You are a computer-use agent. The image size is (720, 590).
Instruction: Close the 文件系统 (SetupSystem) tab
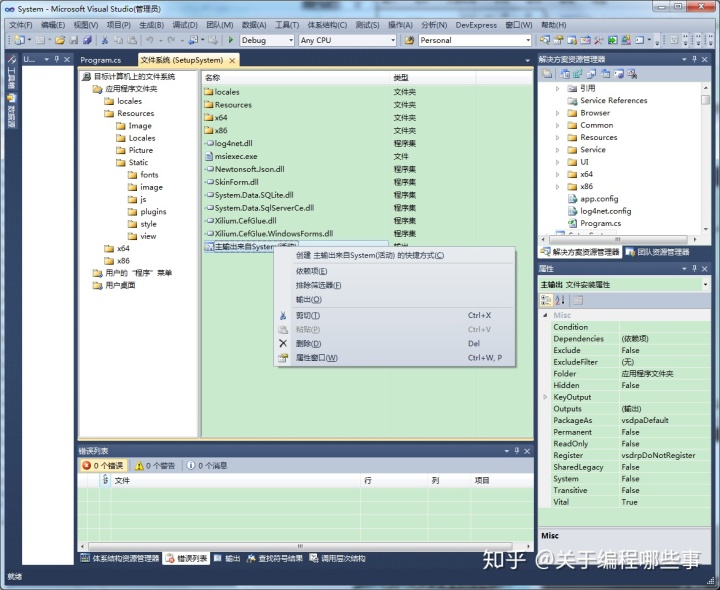click(232, 61)
